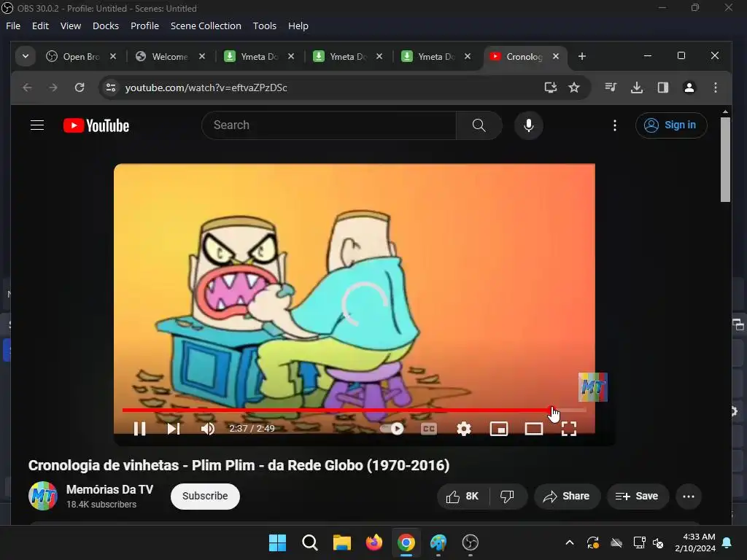The width and height of the screenshot is (747, 560).
Task: Open OBS Studio from taskbar
Action: click(471, 542)
